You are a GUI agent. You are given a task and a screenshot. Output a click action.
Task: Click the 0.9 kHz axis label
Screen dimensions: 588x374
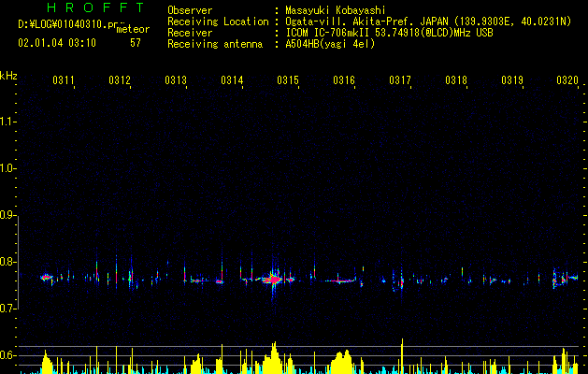point(7,215)
